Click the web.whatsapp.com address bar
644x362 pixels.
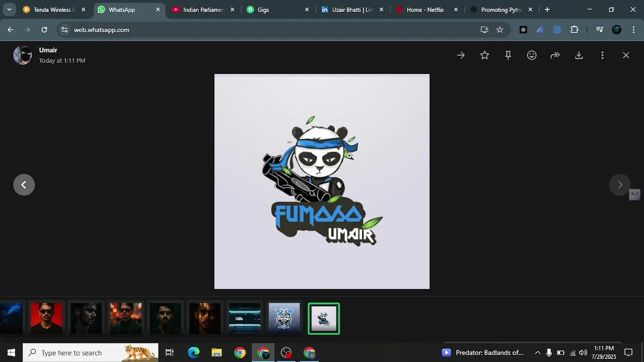pos(272,30)
